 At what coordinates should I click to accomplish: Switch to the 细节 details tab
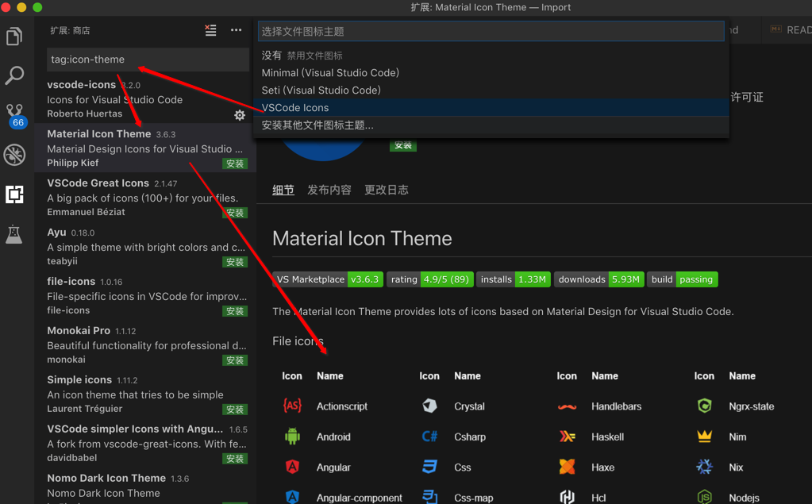click(283, 190)
